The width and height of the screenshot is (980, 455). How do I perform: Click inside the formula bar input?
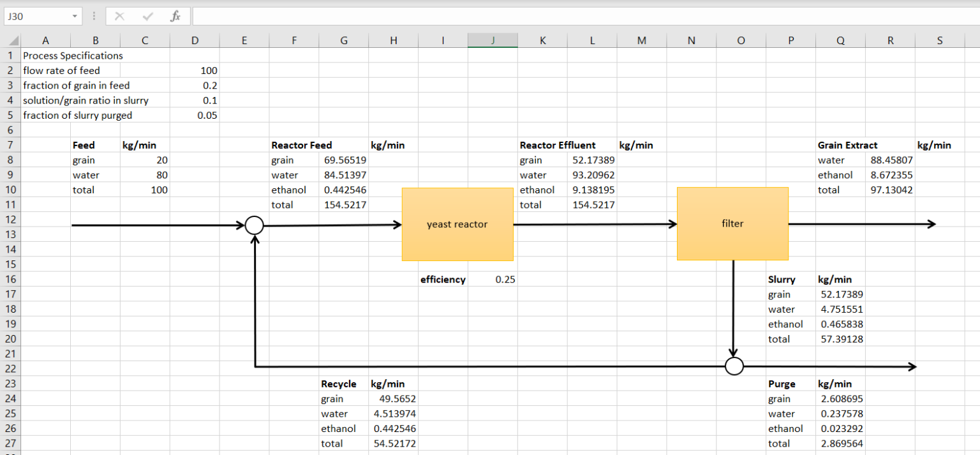point(574,17)
